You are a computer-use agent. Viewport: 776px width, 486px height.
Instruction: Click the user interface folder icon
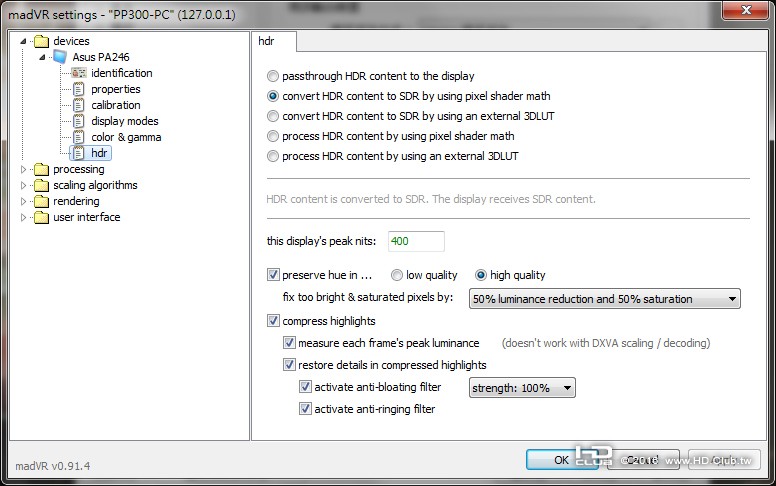(x=42, y=217)
